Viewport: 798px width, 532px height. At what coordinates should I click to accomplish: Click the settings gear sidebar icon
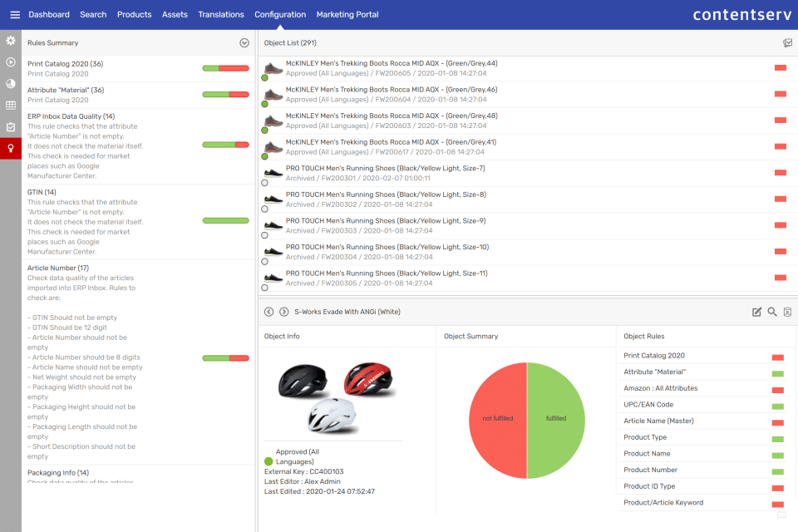[x=11, y=40]
